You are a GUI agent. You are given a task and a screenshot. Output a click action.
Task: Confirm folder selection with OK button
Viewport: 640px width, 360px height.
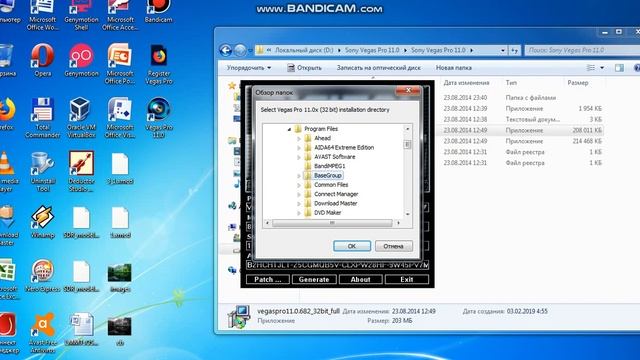pos(352,246)
